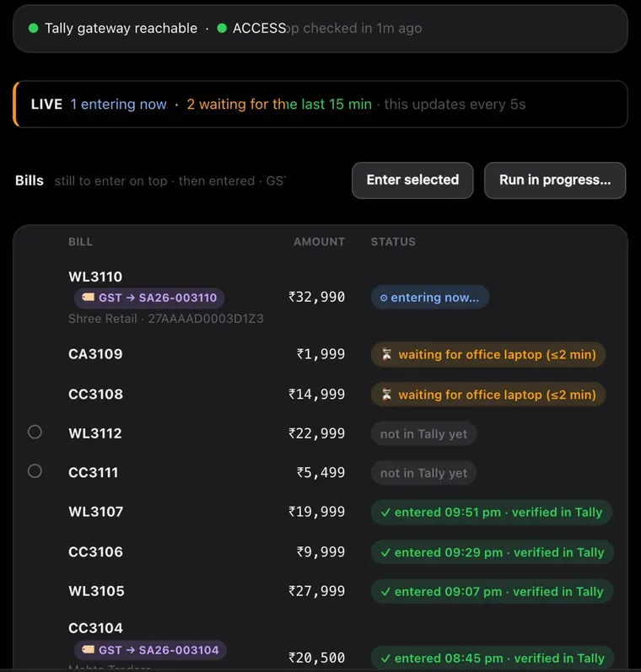Image resolution: width=641 pixels, height=672 pixels.
Task: Click the entered 09:29 pm verified status
Action: [x=493, y=552]
